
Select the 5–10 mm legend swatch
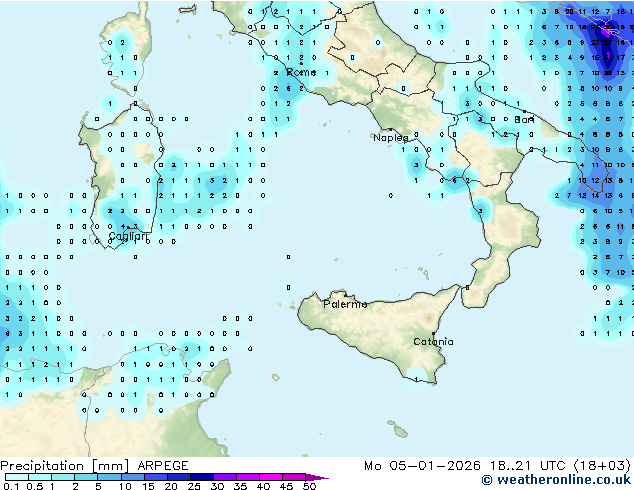pyautogui.click(x=109, y=477)
